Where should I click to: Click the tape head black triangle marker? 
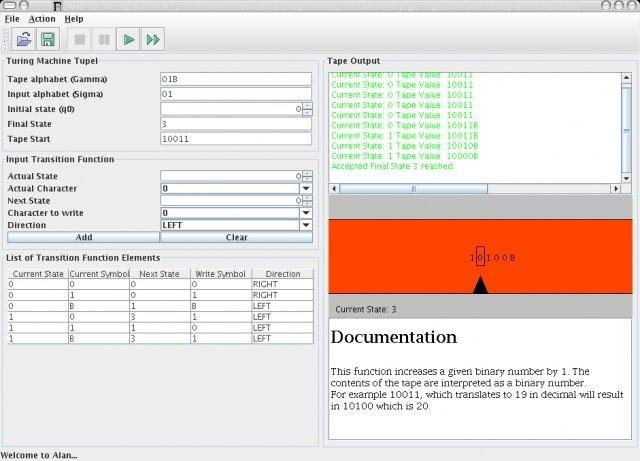click(480, 286)
